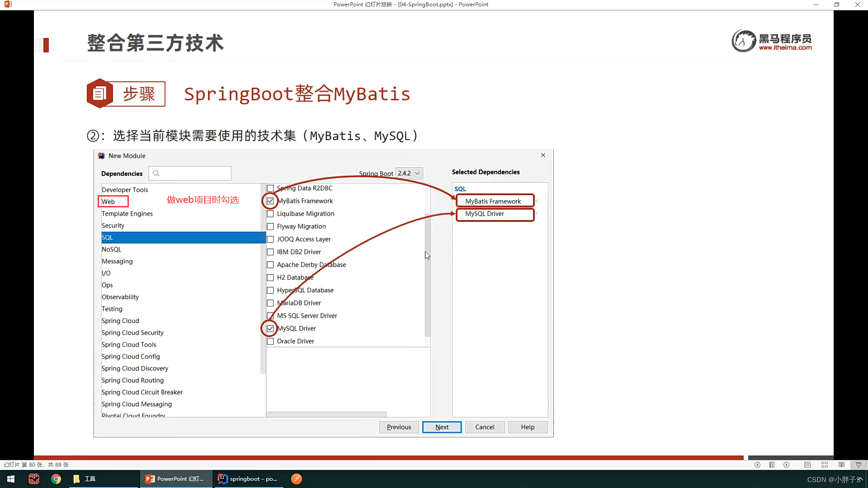
Task: Open Chrome from the taskbar
Action: point(56,479)
